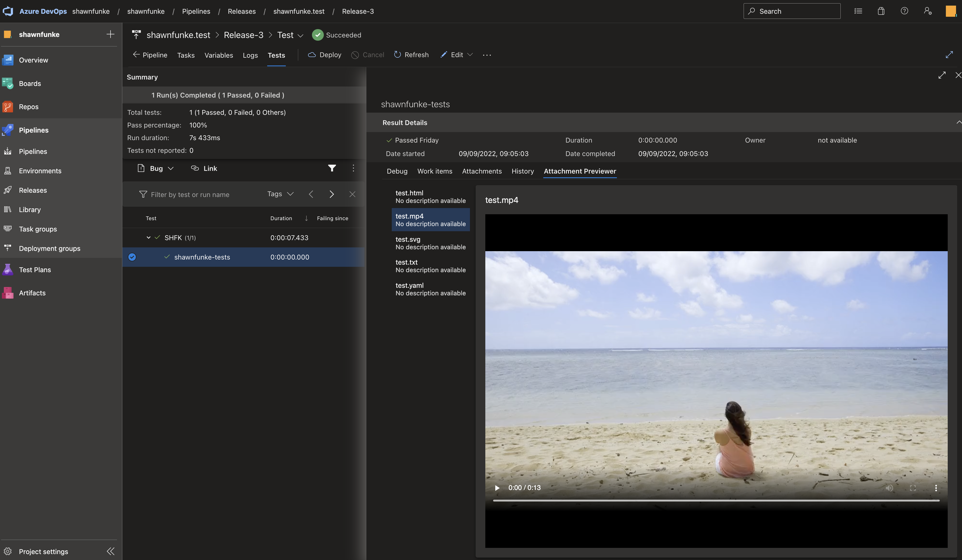The height and width of the screenshot is (560, 962).
Task: Click the filter funnel icon
Action: pos(332,168)
